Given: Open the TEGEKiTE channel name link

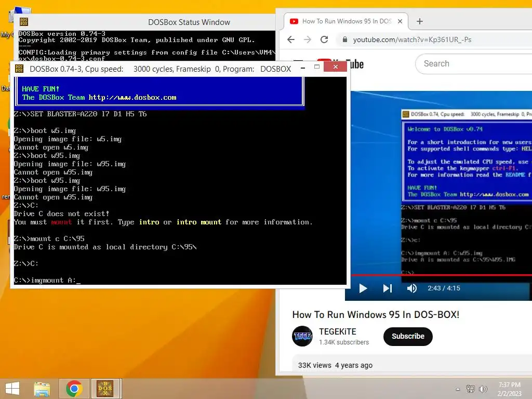Looking at the screenshot, I should 338,331.
